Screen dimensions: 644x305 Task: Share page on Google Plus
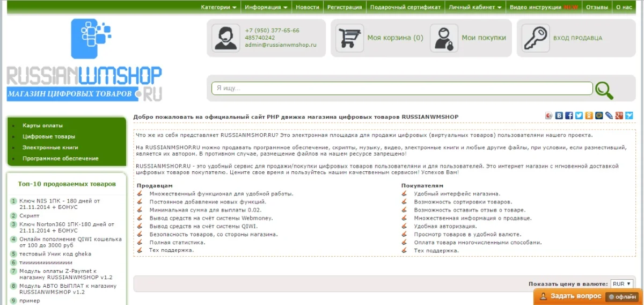point(619,115)
